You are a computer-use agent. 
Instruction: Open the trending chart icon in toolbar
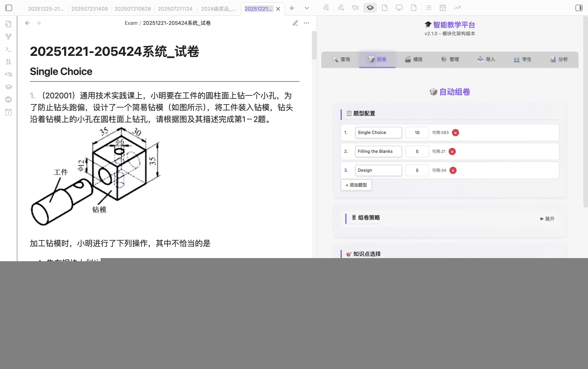click(x=457, y=7)
